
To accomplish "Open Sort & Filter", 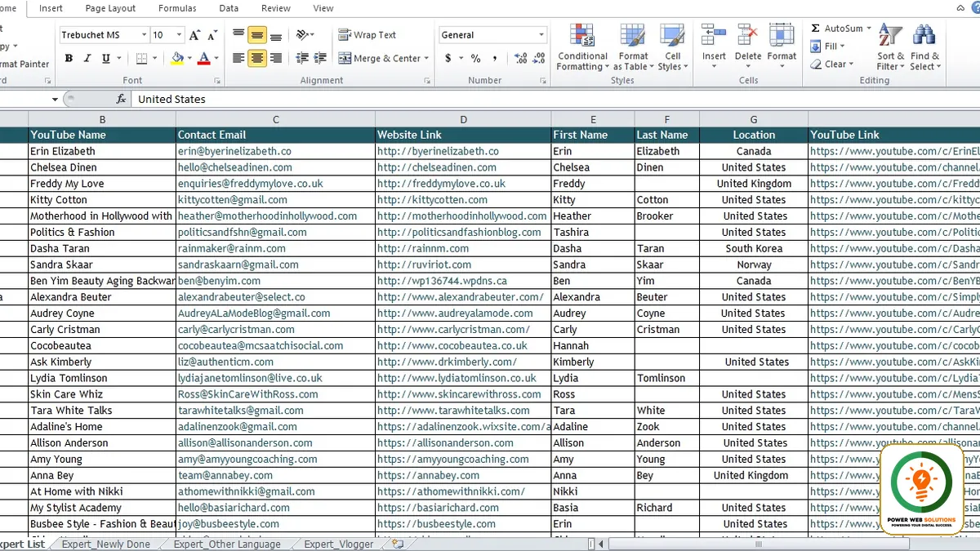I will (x=889, y=47).
